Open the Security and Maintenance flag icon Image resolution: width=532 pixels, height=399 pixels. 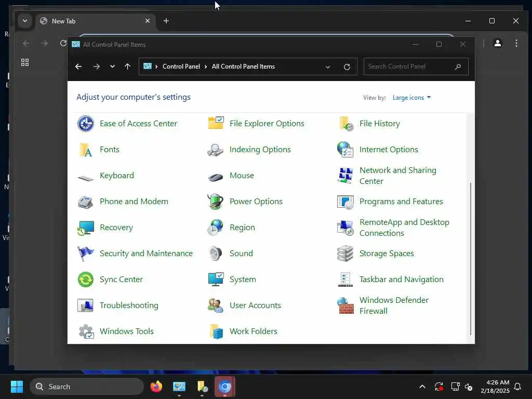pyautogui.click(x=86, y=254)
